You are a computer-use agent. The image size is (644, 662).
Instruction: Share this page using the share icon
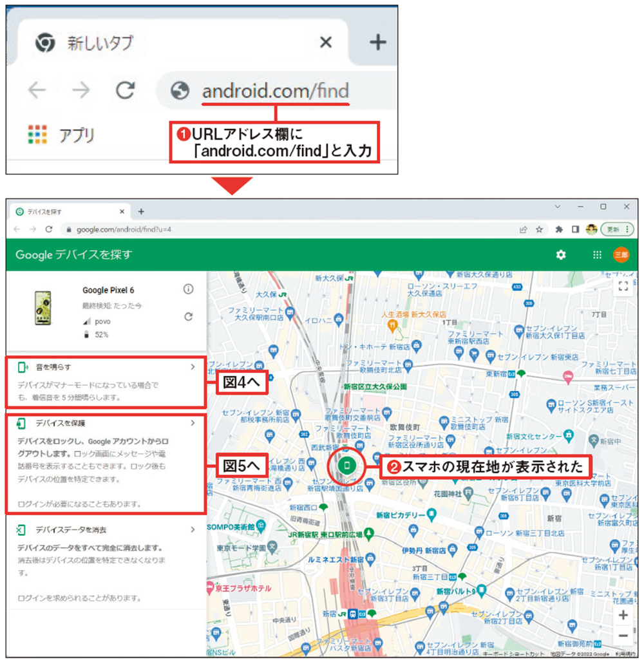click(523, 229)
